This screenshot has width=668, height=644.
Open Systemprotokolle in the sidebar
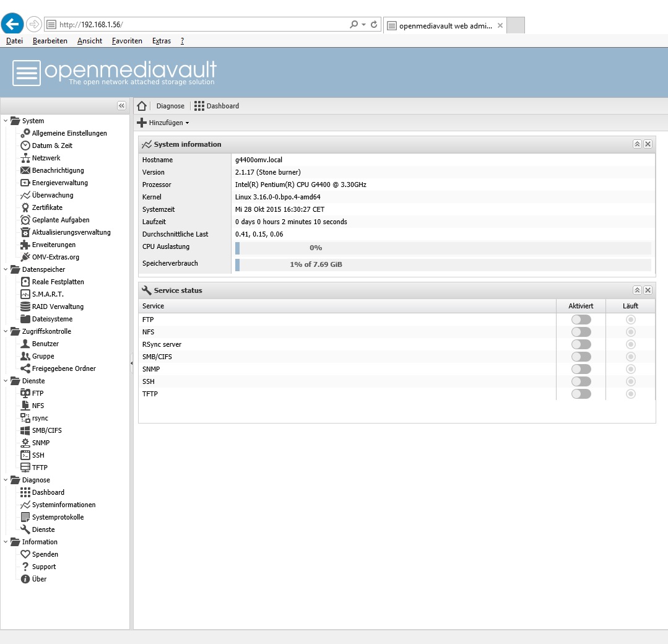58,517
